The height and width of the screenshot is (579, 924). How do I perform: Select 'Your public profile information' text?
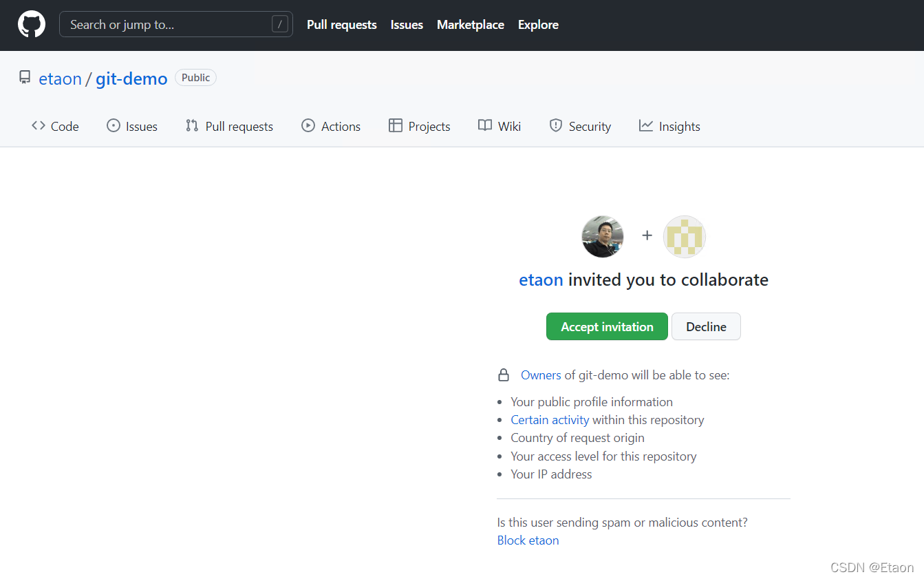click(x=592, y=402)
